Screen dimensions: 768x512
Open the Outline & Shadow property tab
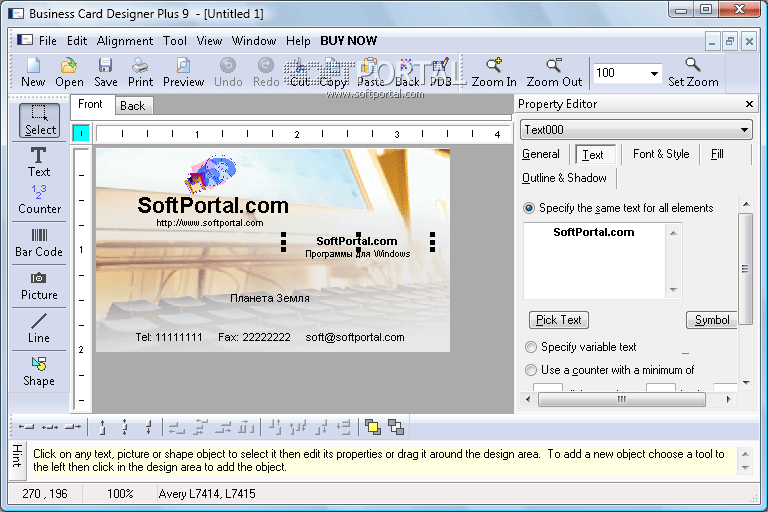[564, 178]
